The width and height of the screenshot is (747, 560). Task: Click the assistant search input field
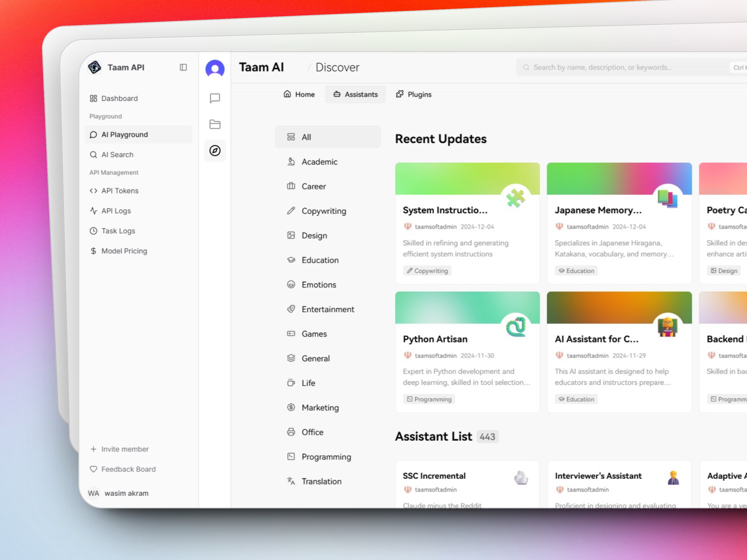[621, 67]
